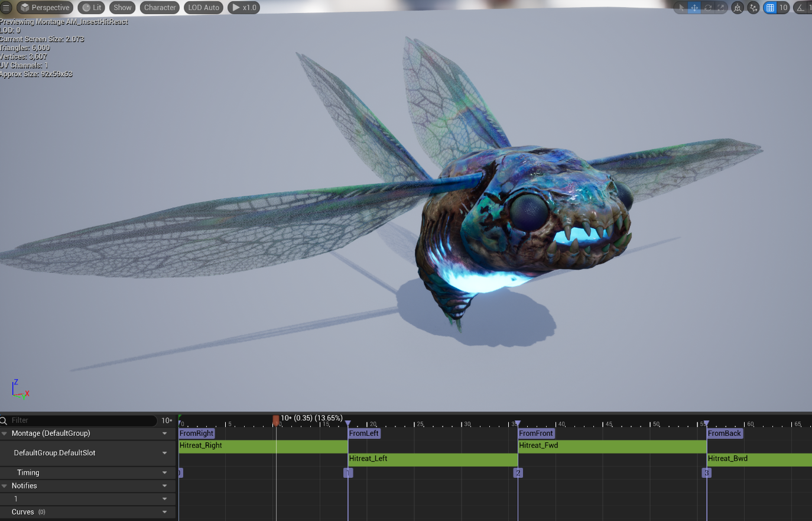Click the 10* frame counter beside Filter
Screen dimensions: 812x521
pyautogui.click(x=167, y=420)
